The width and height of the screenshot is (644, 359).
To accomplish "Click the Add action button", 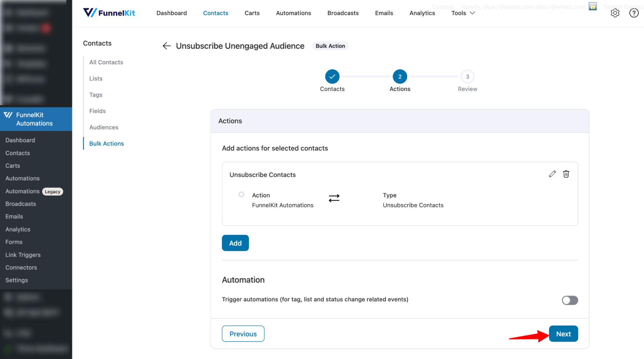I will coord(235,243).
